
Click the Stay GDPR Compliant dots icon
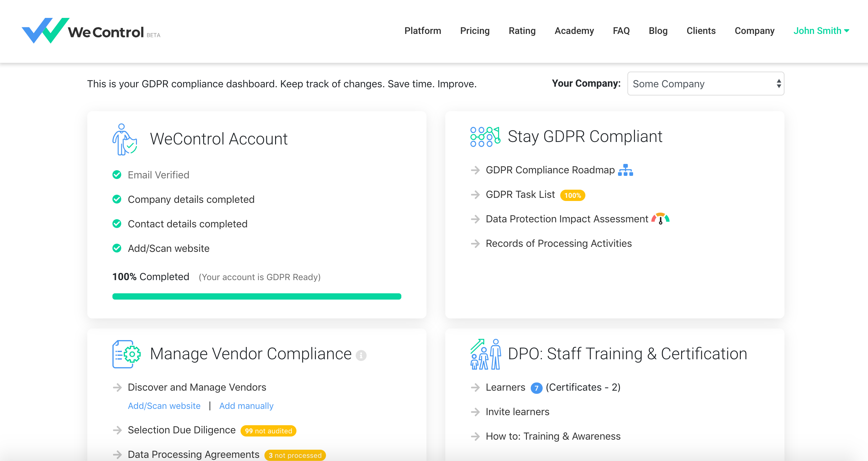(485, 137)
